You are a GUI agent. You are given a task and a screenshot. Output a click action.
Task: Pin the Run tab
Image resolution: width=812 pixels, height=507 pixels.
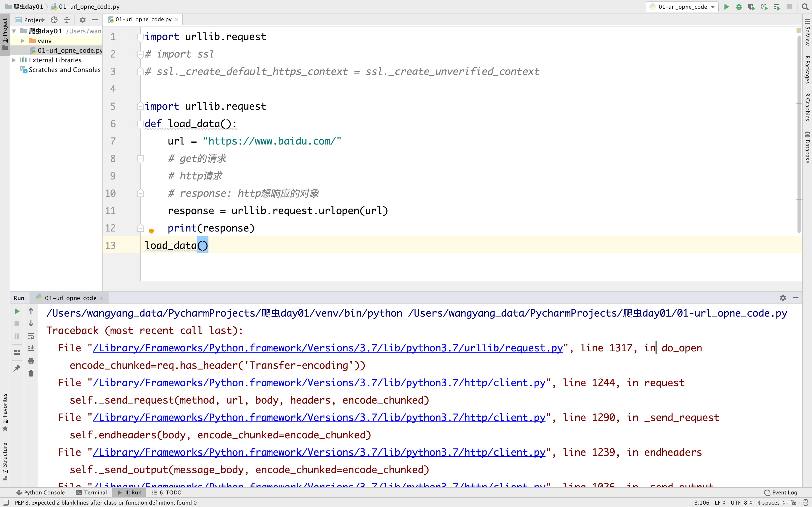17,368
